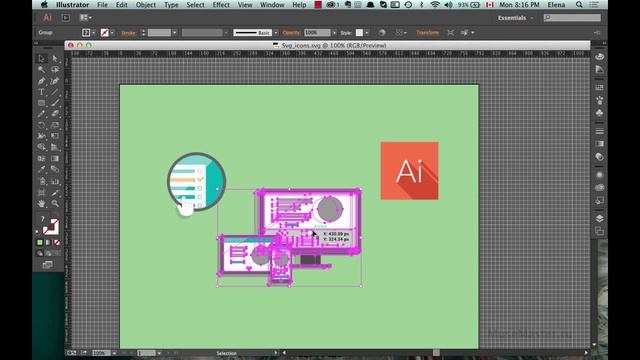Select the Pen tool
640x360 pixels.
pyautogui.click(x=42, y=81)
